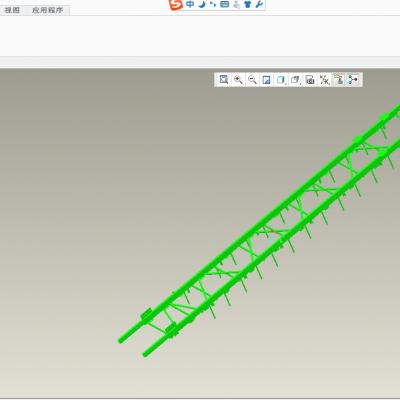Toggle the Spin Center display
The width and height of the screenshot is (400, 400).
tap(353, 80)
